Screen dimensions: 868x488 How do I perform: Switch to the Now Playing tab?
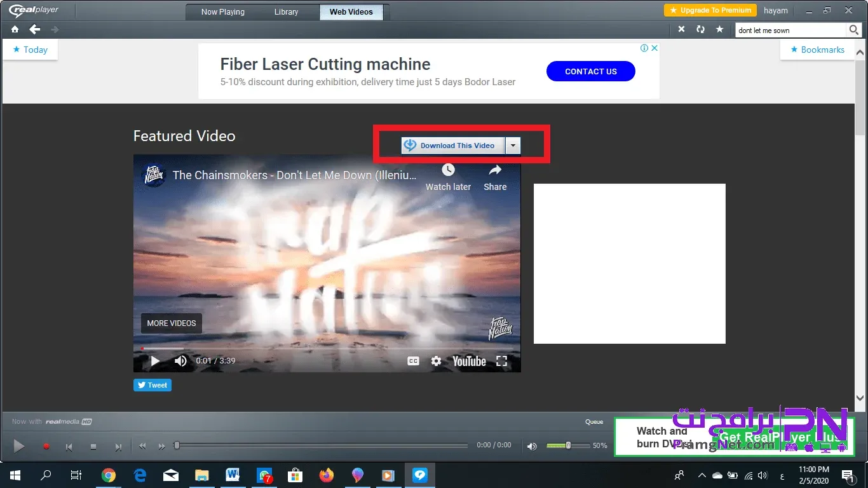coord(223,11)
